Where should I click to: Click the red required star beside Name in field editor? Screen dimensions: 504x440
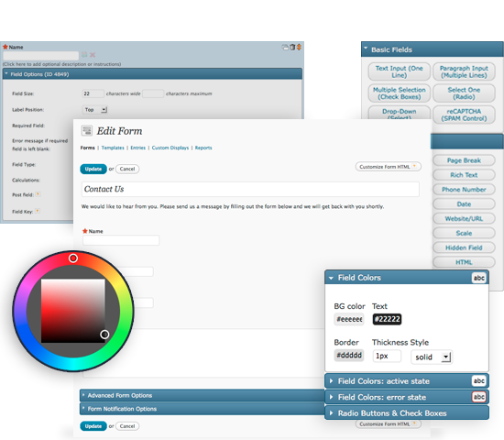click(x=5, y=47)
